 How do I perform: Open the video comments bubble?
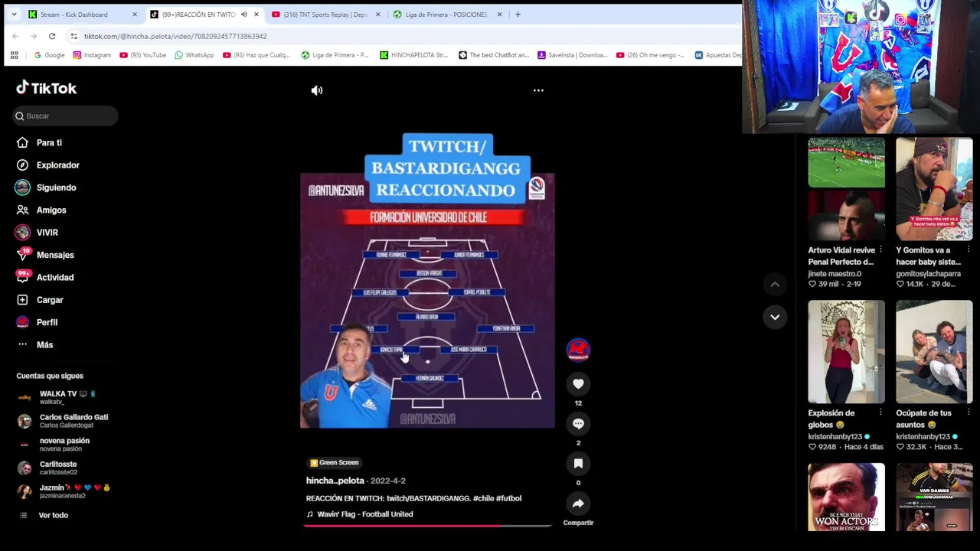(x=578, y=424)
